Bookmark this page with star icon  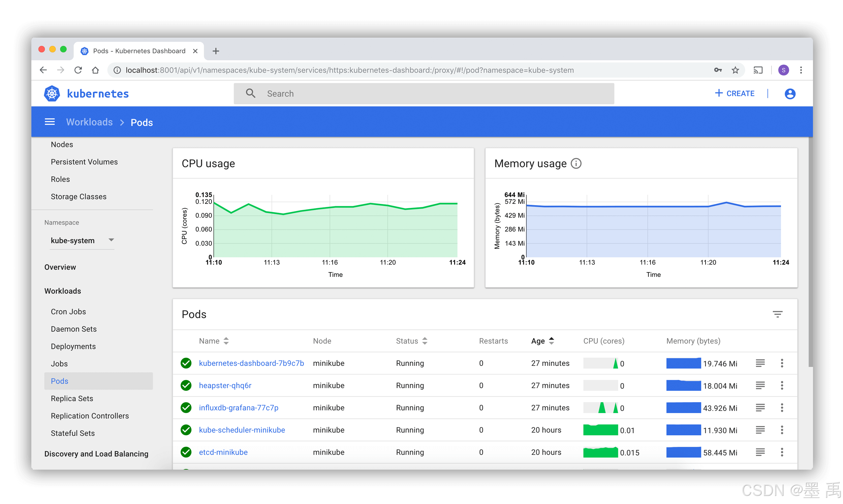click(735, 70)
